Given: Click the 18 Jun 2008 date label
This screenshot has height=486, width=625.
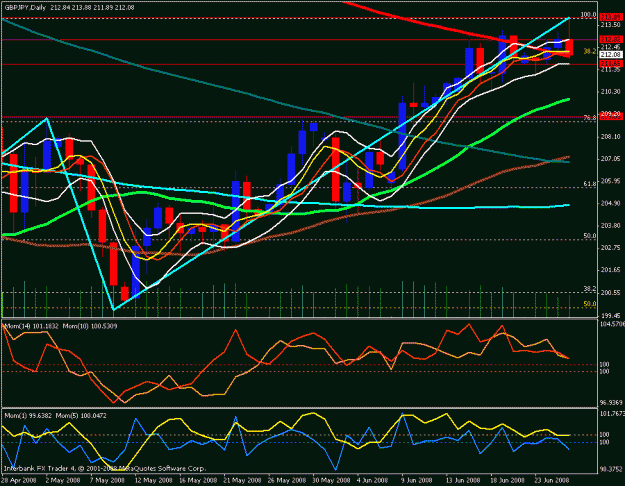Looking at the screenshot, I should pos(507,480).
